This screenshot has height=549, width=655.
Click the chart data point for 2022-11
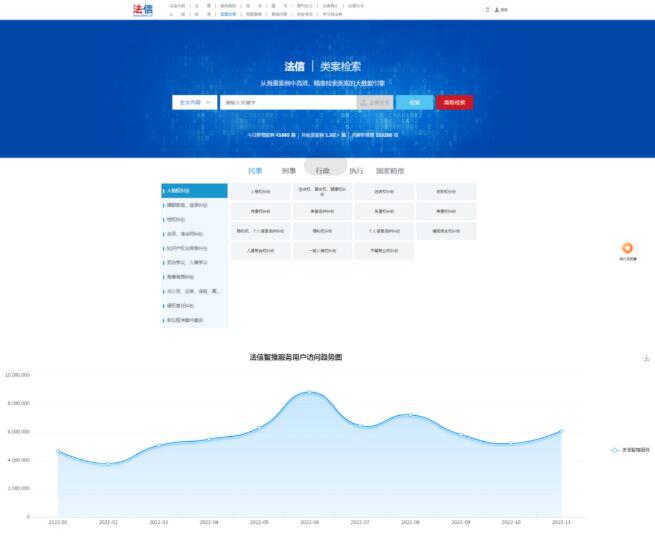coord(561,430)
